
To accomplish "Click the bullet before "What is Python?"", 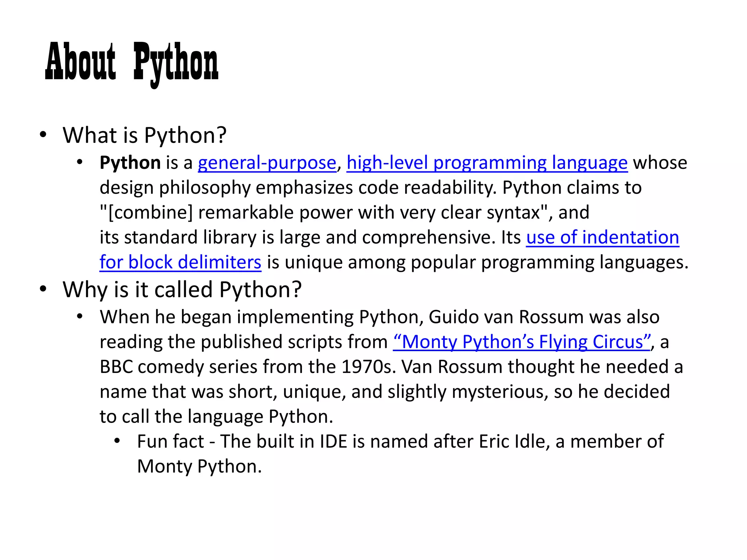I will [43, 135].
